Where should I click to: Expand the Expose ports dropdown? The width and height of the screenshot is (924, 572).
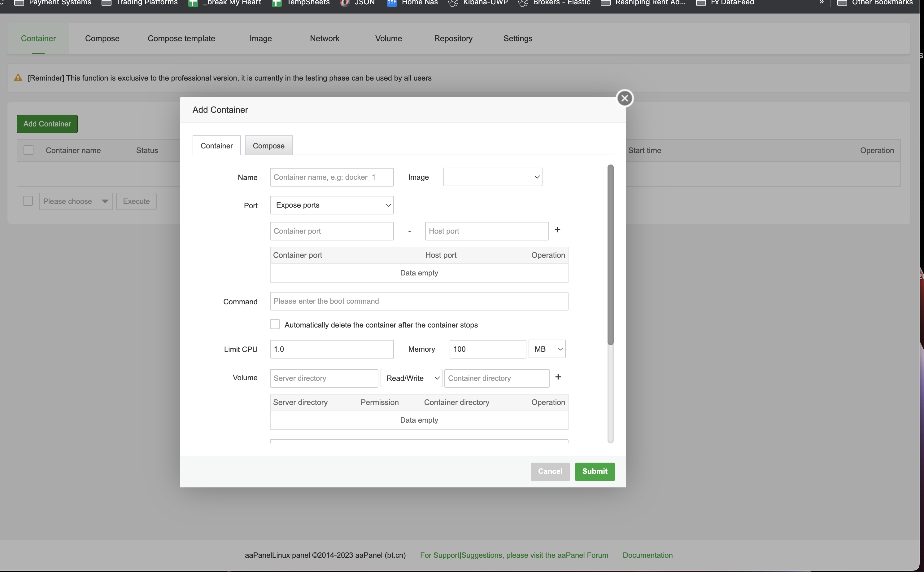(332, 205)
